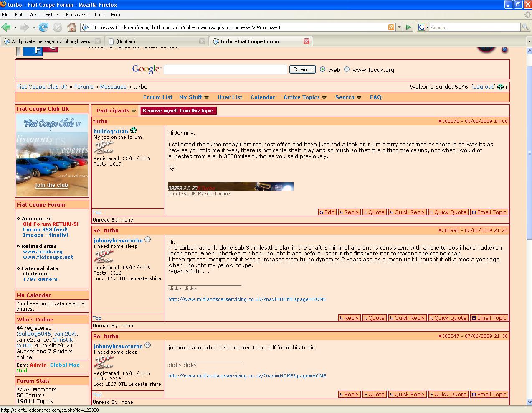Click Top link under bulldog5046 post
532x413 pixels.
pos(97,212)
